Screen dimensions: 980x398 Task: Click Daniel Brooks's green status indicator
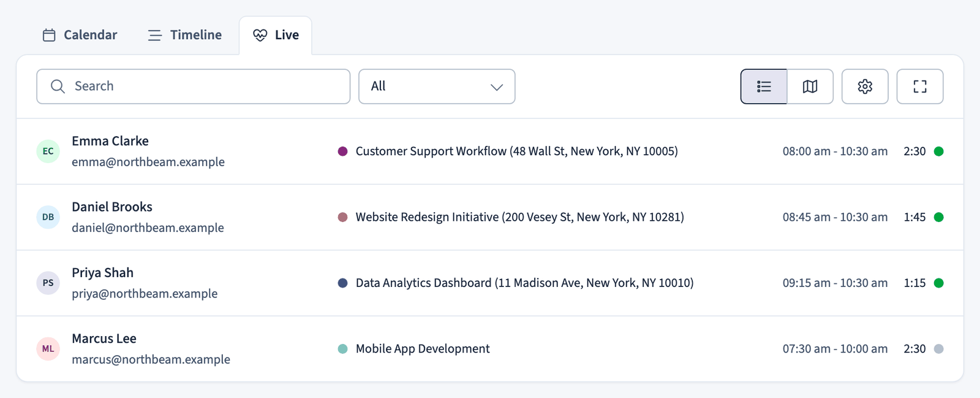938,217
